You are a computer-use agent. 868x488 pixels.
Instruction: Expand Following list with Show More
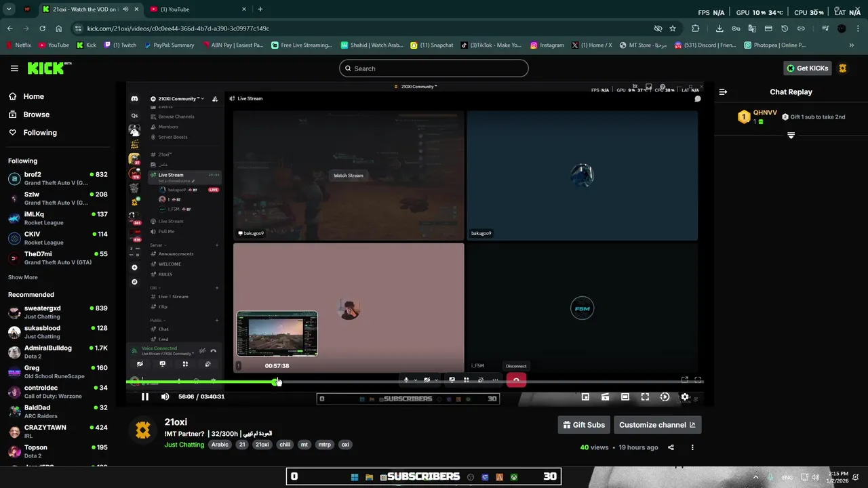pyautogui.click(x=23, y=277)
